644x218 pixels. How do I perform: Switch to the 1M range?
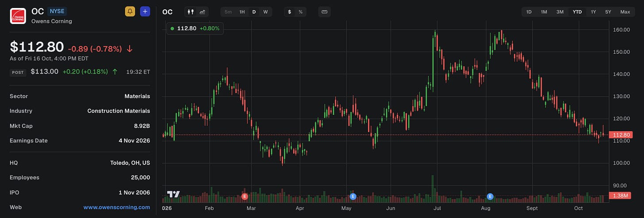(544, 12)
